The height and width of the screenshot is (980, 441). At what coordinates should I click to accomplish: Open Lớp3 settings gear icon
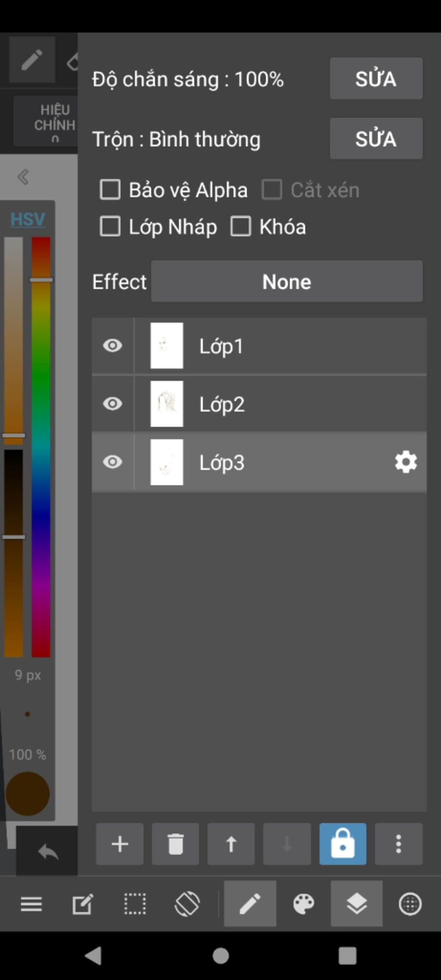click(406, 462)
